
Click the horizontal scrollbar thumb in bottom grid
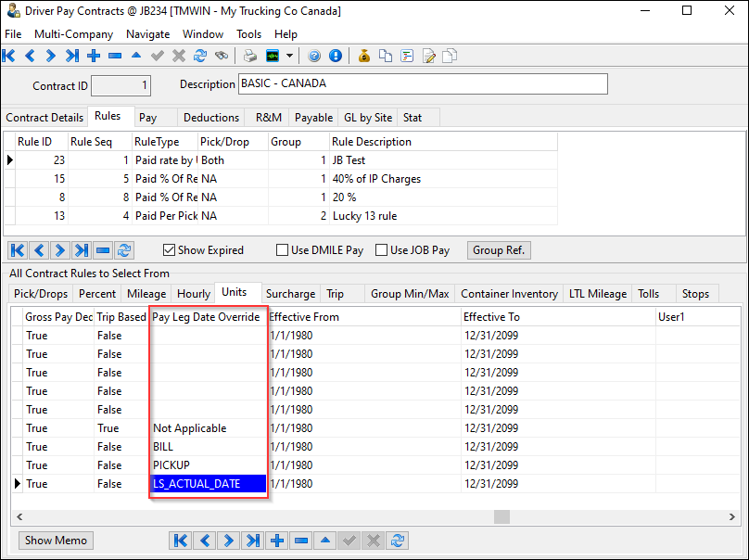[x=501, y=516]
